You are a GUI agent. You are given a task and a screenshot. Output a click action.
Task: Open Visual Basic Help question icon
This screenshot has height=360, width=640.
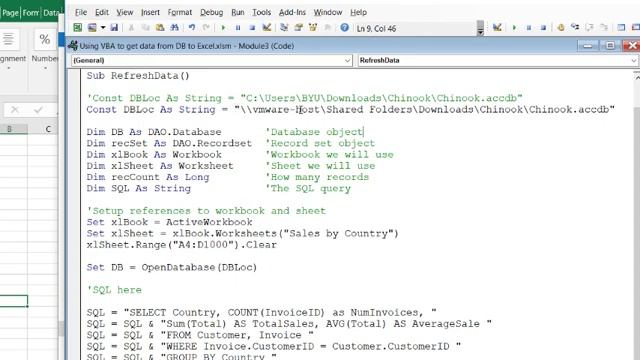pyautogui.click(x=344, y=28)
